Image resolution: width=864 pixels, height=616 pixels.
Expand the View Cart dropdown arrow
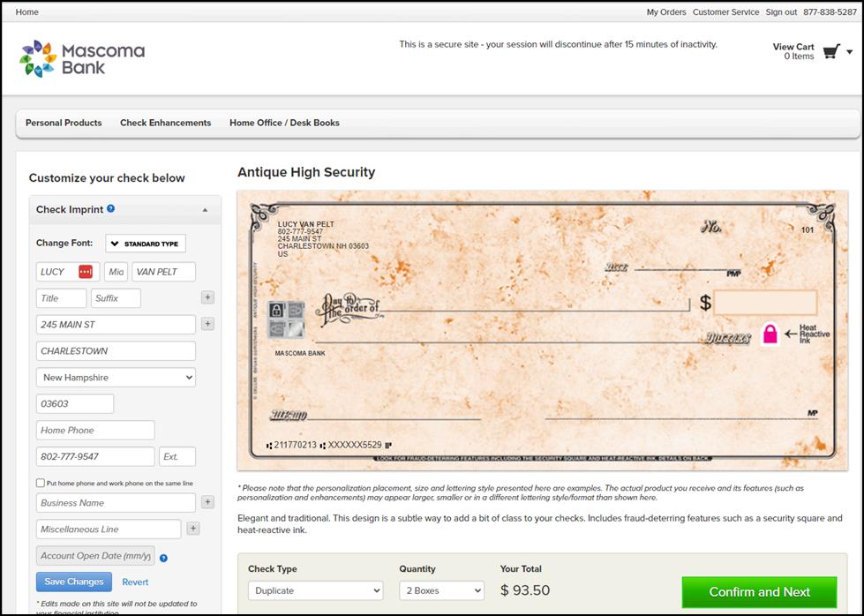coord(850,52)
